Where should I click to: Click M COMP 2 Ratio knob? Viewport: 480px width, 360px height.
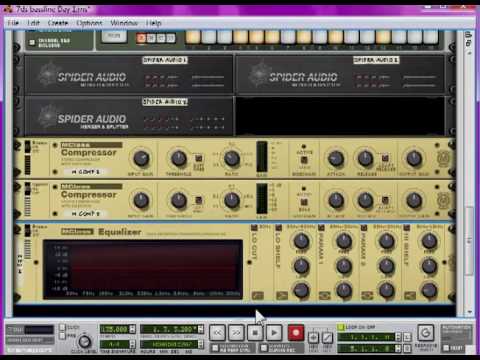(x=231, y=201)
